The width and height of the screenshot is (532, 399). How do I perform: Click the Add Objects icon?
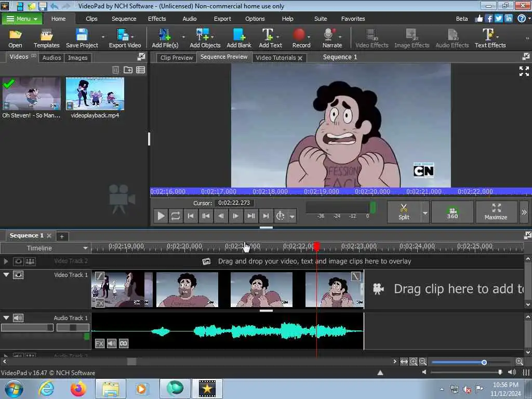pos(205,38)
